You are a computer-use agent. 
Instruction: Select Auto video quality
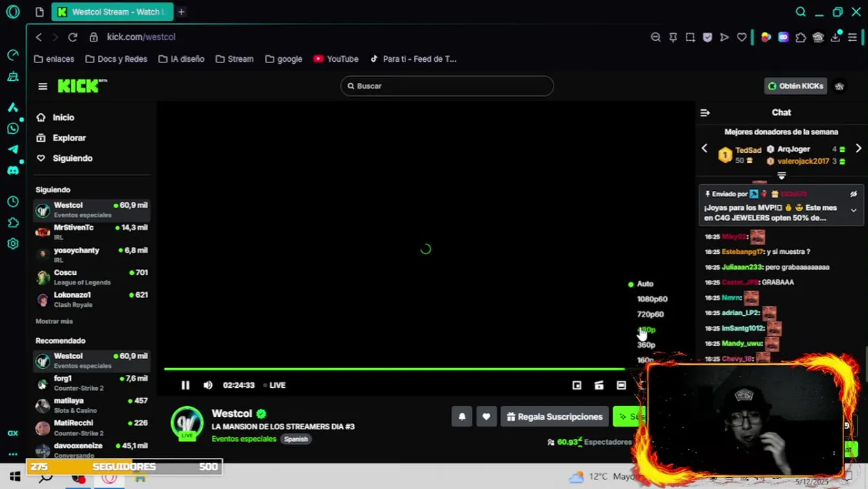tap(645, 284)
